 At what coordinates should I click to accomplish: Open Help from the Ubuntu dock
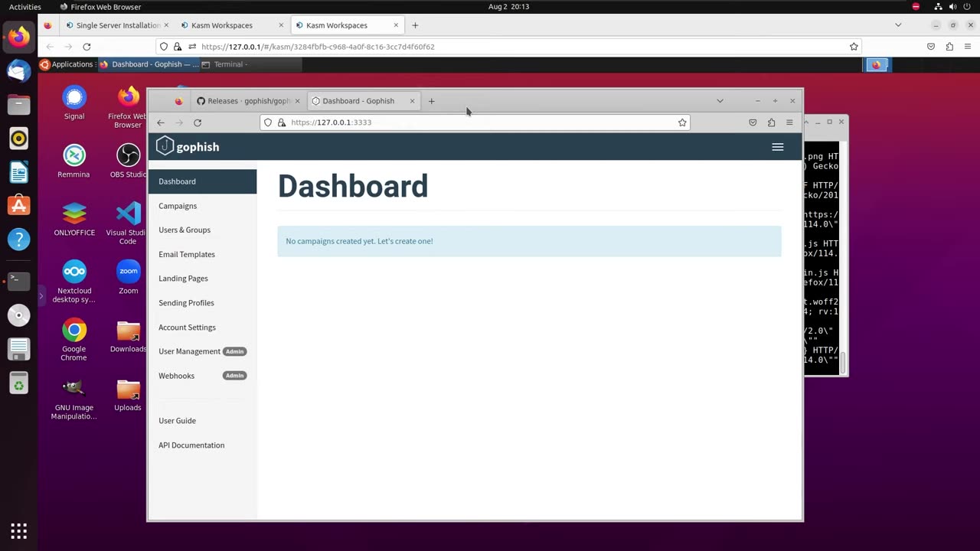pos(18,240)
